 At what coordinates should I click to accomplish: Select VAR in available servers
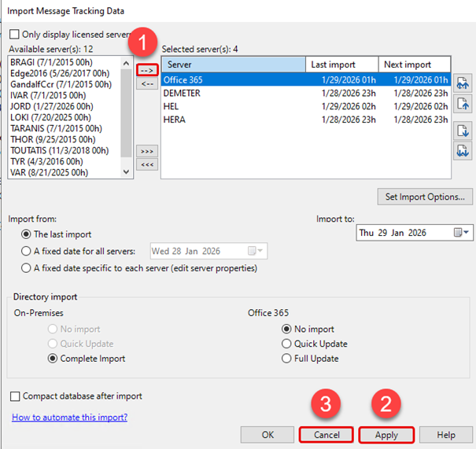[65, 172]
